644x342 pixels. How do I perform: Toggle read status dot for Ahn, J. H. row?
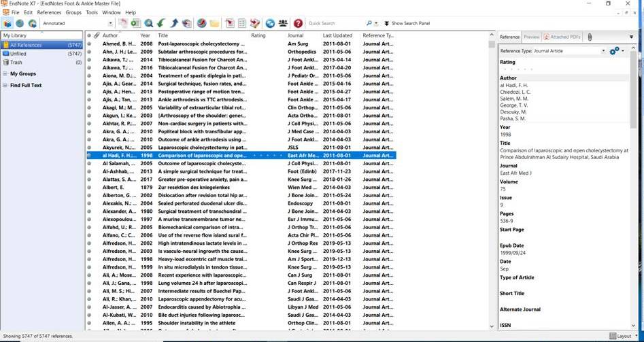89,52
